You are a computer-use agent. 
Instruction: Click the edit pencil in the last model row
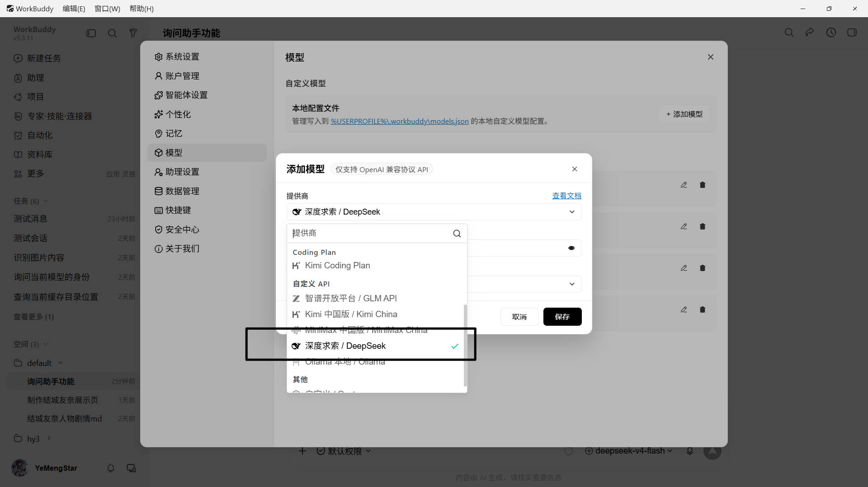tap(684, 309)
